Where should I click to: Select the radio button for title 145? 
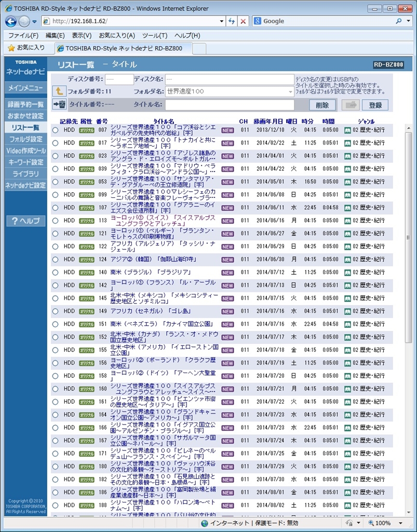tap(55, 299)
